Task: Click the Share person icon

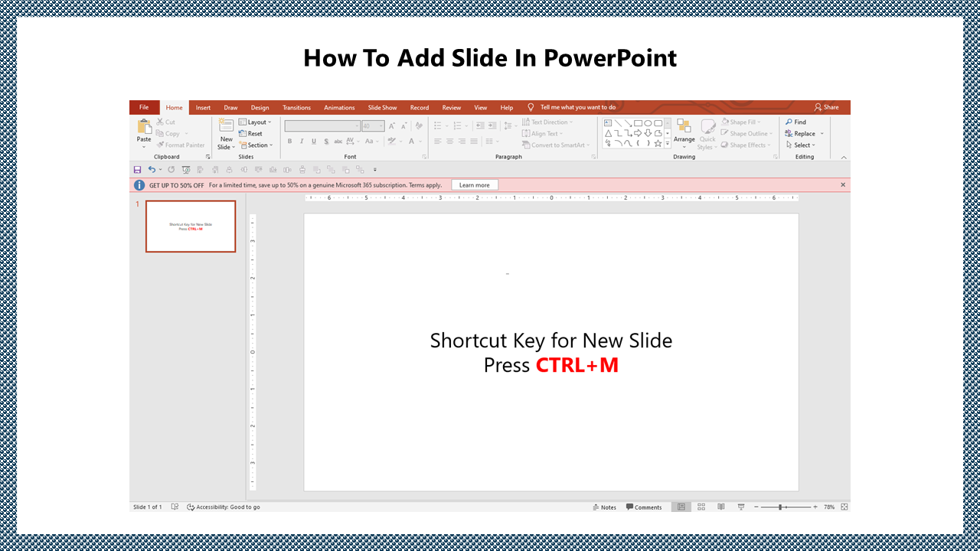Action: point(818,107)
